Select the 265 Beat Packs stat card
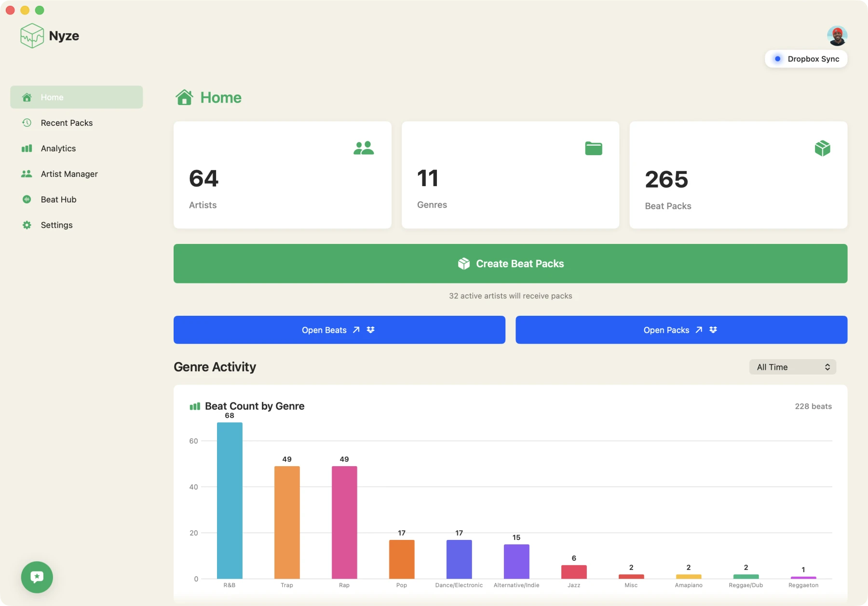 (x=738, y=175)
